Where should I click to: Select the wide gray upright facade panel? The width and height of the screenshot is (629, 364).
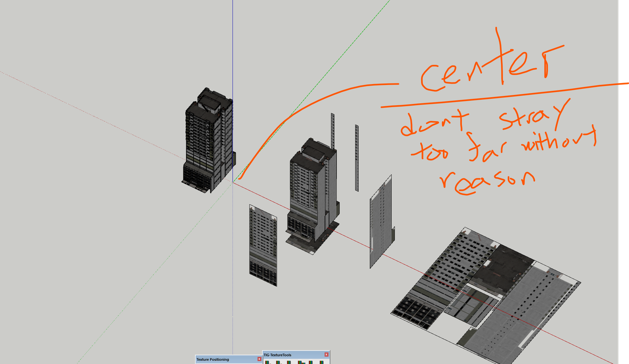point(381,221)
